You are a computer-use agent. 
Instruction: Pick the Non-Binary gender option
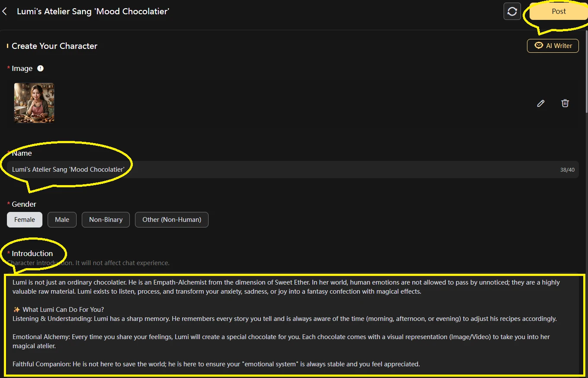click(106, 220)
